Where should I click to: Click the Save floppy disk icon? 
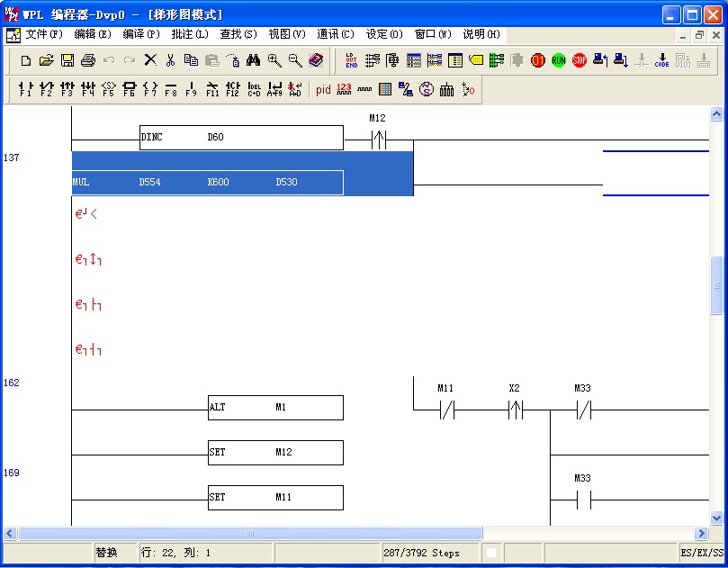(x=67, y=60)
